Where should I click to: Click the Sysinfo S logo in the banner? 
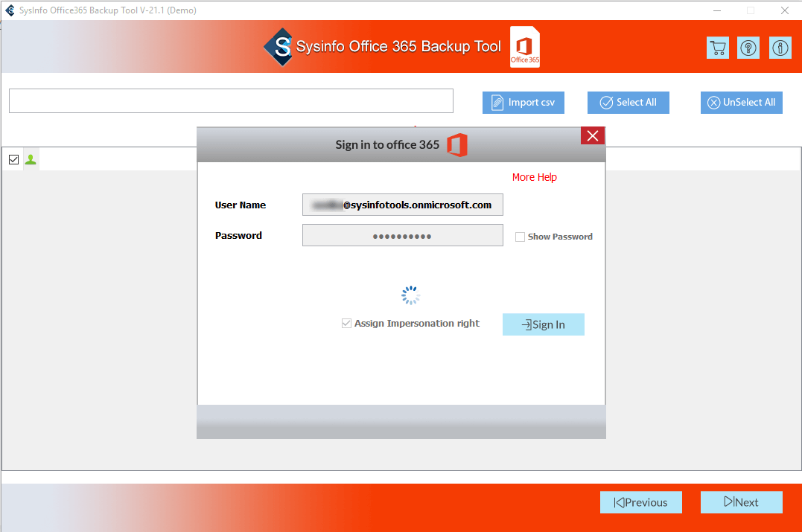[x=279, y=47]
